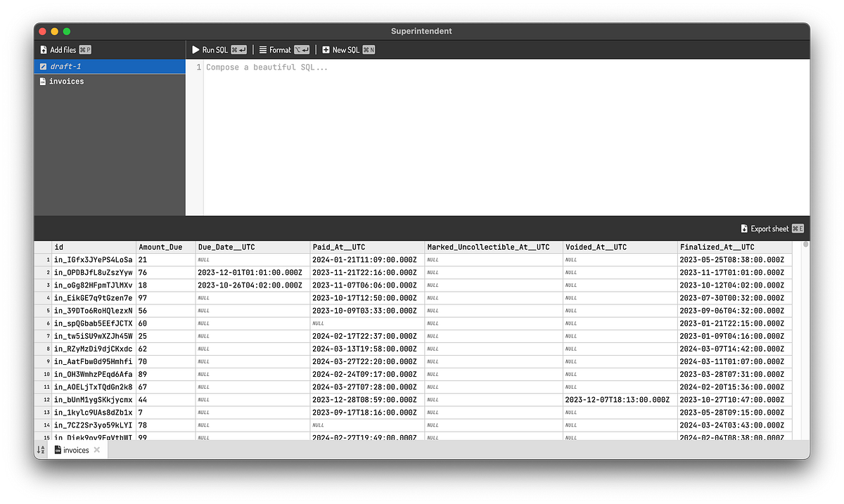
Task: Click the CSV file icon on invoices tab
Action: point(58,450)
